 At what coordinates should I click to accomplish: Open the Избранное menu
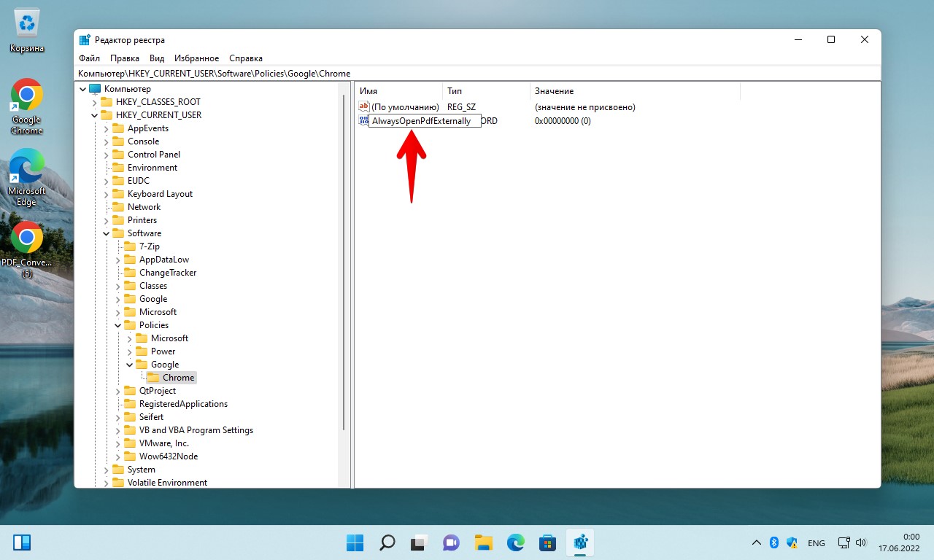click(x=197, y=58)
